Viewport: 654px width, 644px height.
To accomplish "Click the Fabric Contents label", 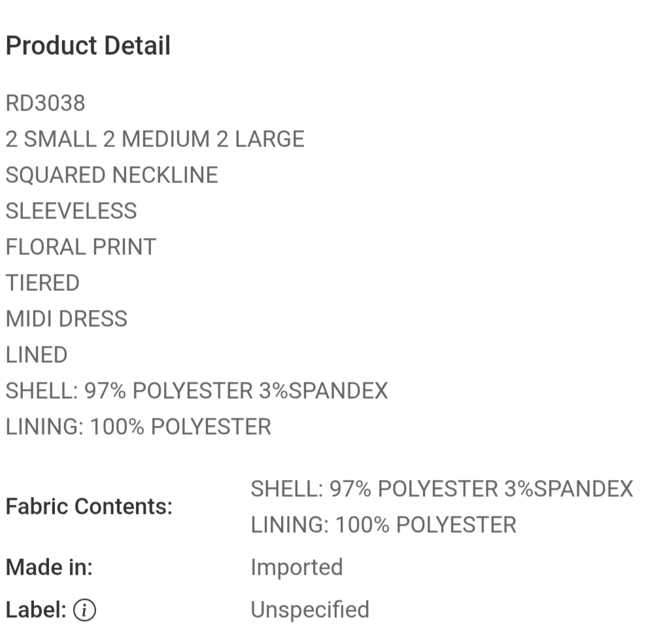I will pyautogui.click(x=89, y=507).
